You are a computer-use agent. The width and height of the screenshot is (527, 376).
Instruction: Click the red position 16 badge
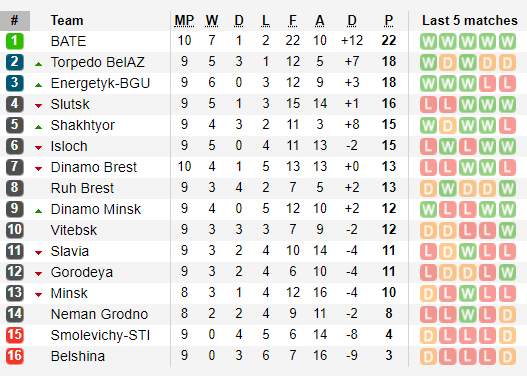click(14, 356)
